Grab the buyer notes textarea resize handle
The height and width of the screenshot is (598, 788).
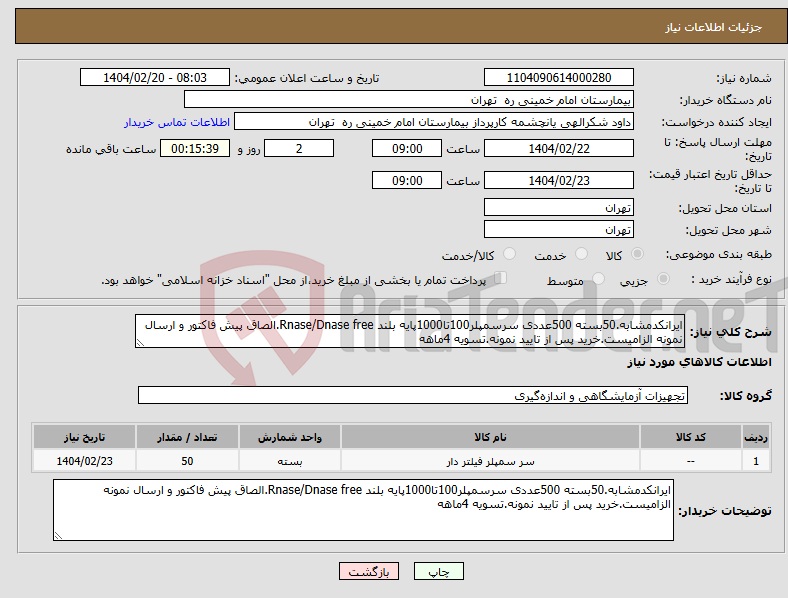pyautogui.click(x=58, y=536)
